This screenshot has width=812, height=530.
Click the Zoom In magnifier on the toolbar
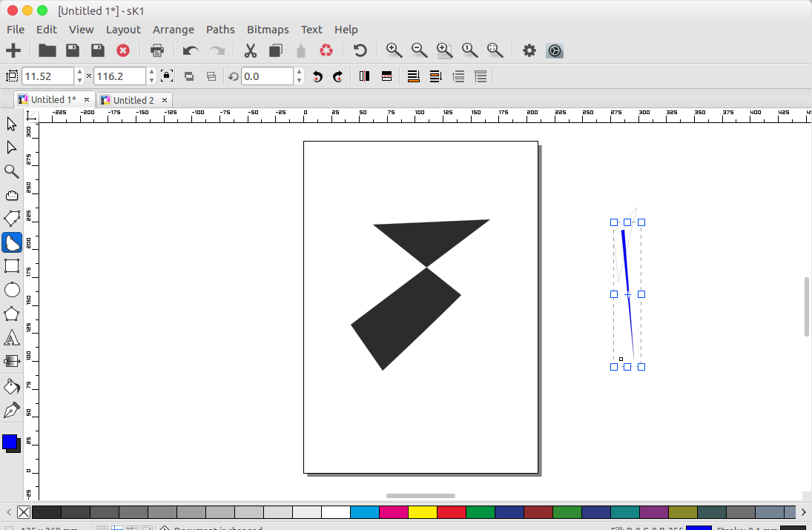pos(394,50)
